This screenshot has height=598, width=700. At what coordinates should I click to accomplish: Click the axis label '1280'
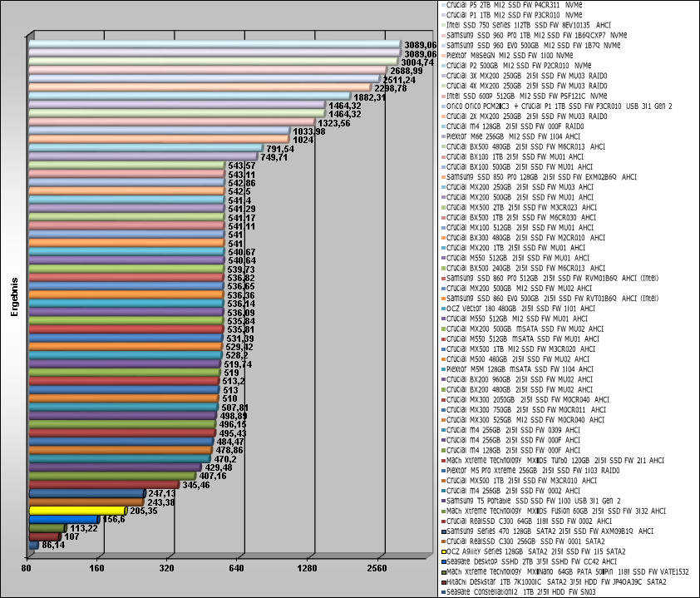(x=307, y=568)
